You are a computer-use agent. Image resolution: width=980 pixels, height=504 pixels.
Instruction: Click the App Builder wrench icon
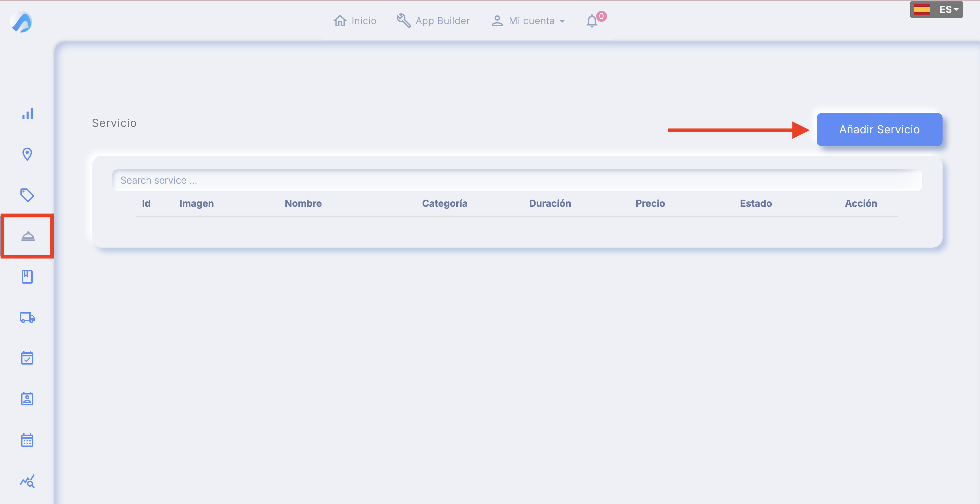[x=404, y=20]
